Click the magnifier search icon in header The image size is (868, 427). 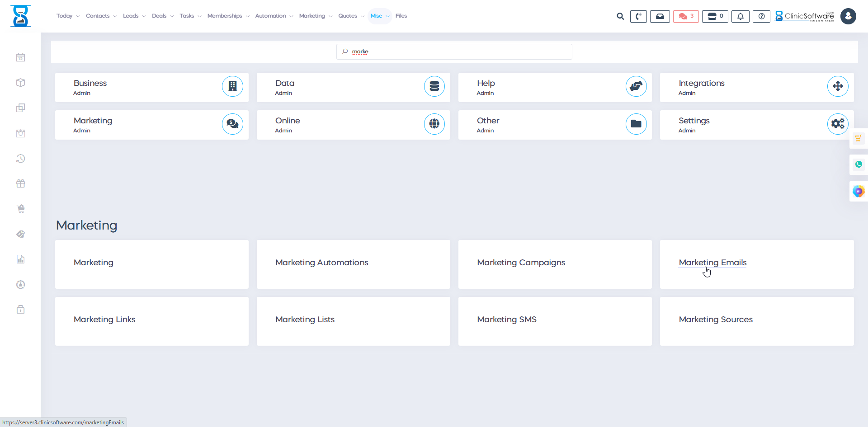pos(620,16)
